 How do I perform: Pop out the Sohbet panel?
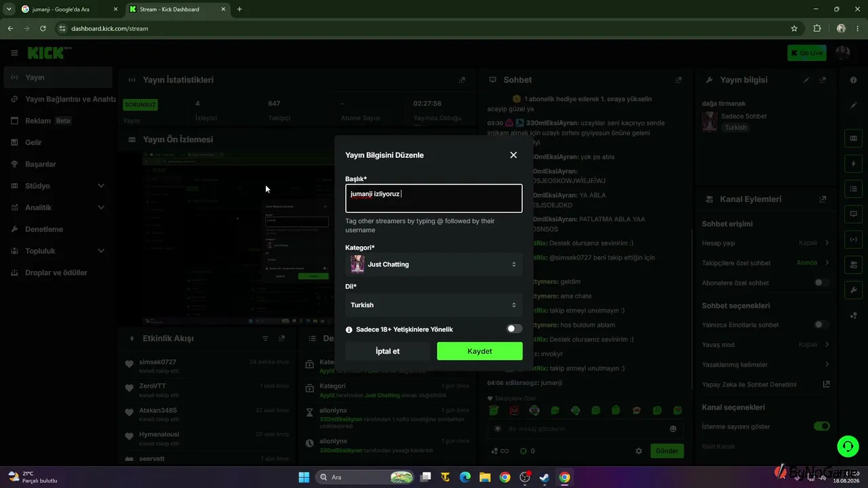pyautogui.click(x=678, y=80)
